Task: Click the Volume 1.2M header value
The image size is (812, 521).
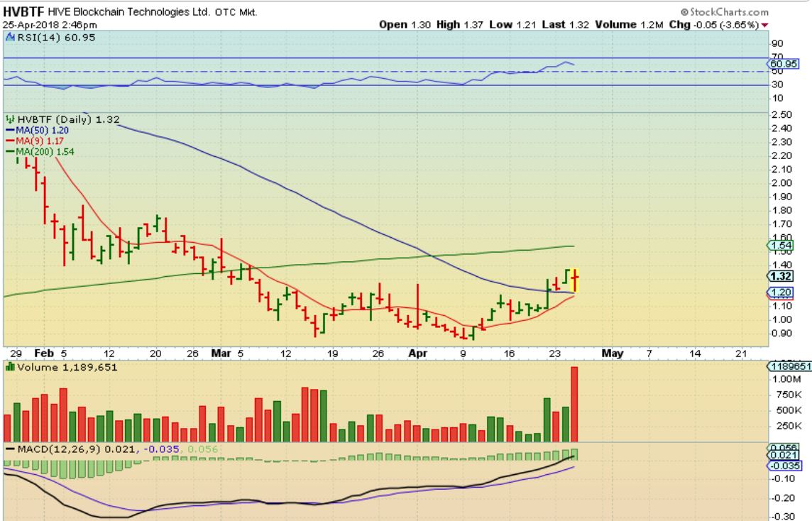Action: coord(629,24)
